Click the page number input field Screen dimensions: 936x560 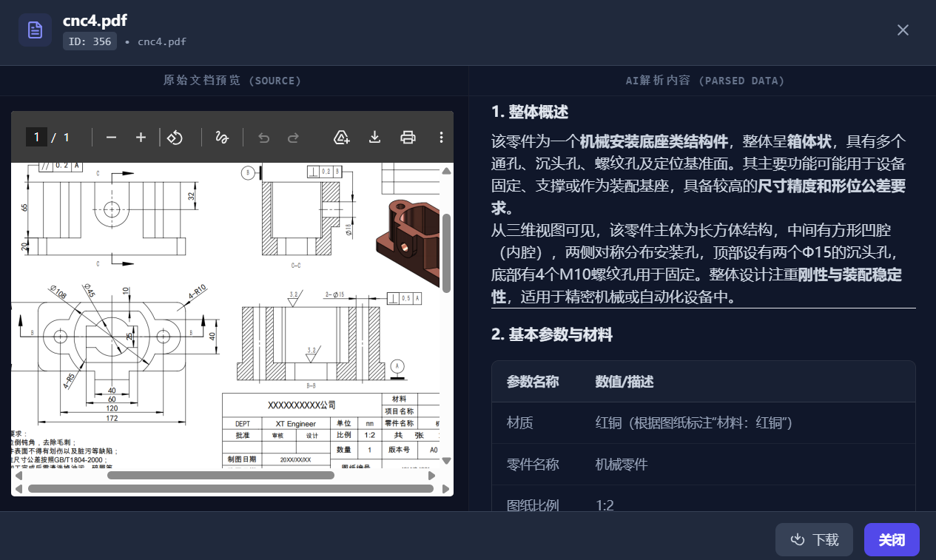coord(36,138)
